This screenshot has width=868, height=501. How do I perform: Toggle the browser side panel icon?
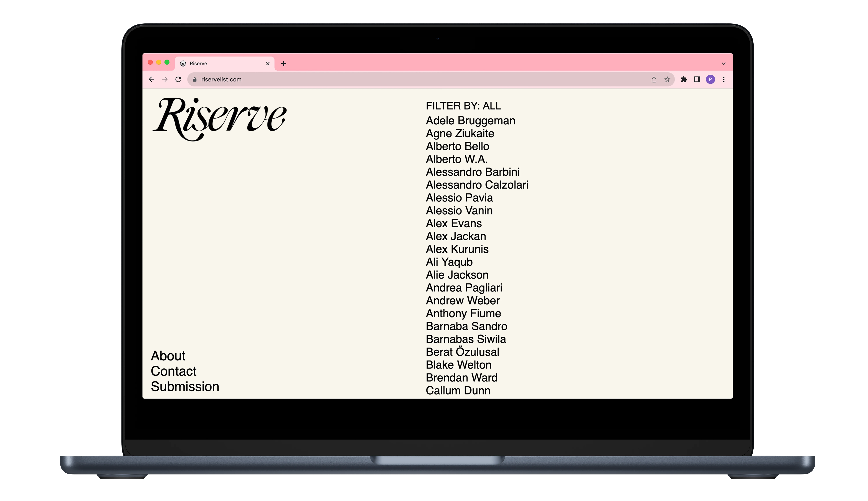697,79
